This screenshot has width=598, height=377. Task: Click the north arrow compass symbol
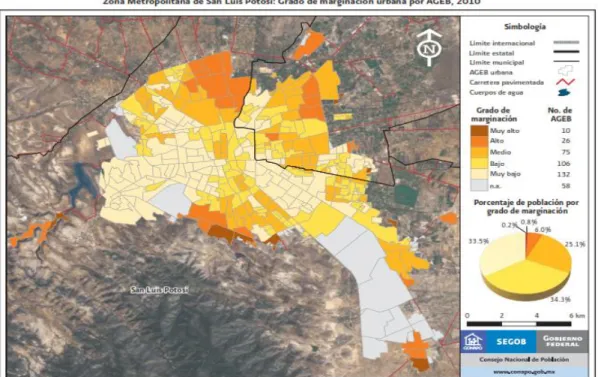pyautogui.click(x=429, y=48)
